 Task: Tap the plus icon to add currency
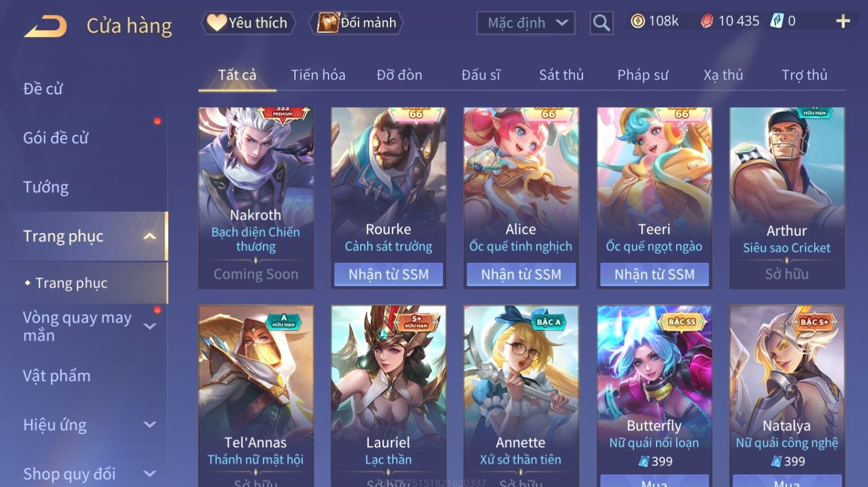tap(843, 21)
